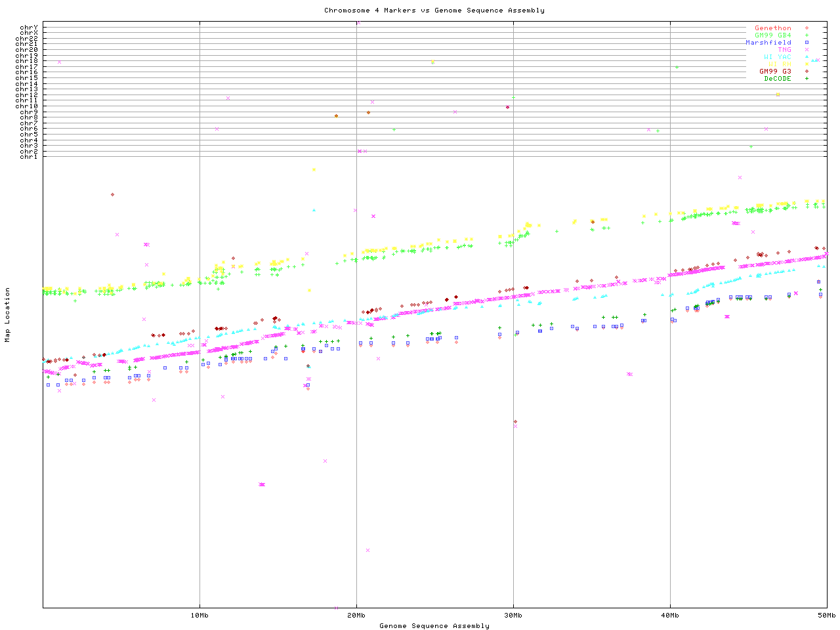Click the Genome Sequence Assembly X-axis label
840x630 pixels.
434,626
